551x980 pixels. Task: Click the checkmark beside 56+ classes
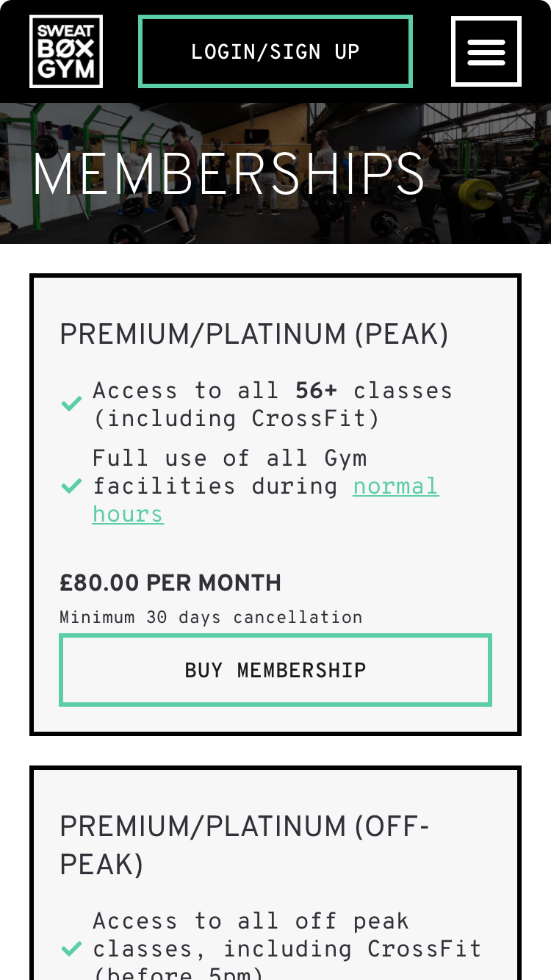click(x=71, y=404)
